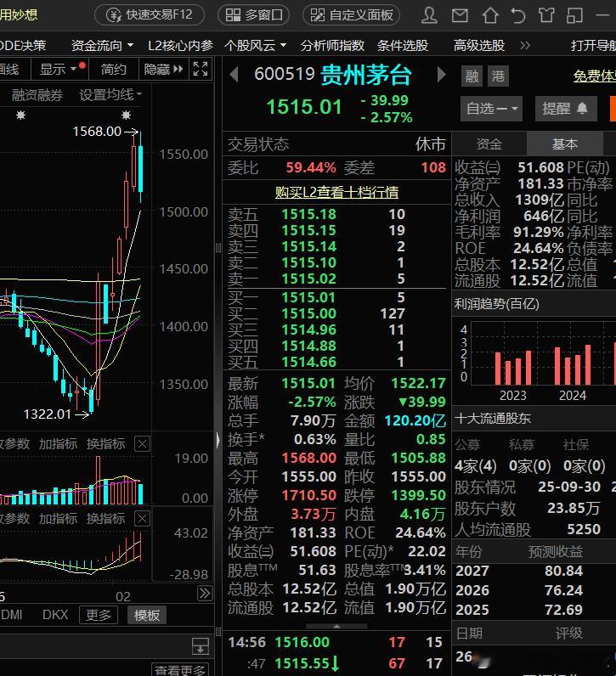Click the 融 margin badge
The height and width of the screenshot is (676, 616).
pyautogui.click(x=472, y=76)
